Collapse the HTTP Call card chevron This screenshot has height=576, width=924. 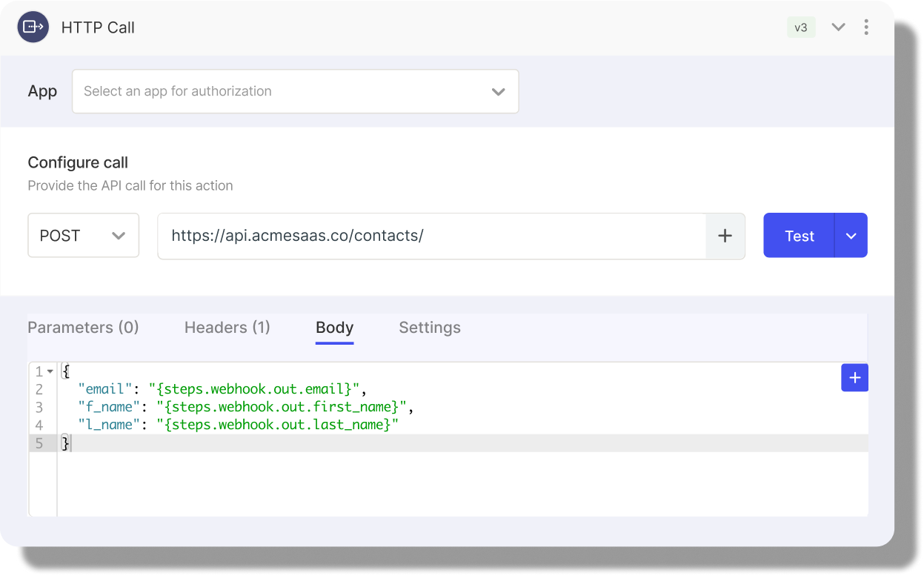(838, 27)
